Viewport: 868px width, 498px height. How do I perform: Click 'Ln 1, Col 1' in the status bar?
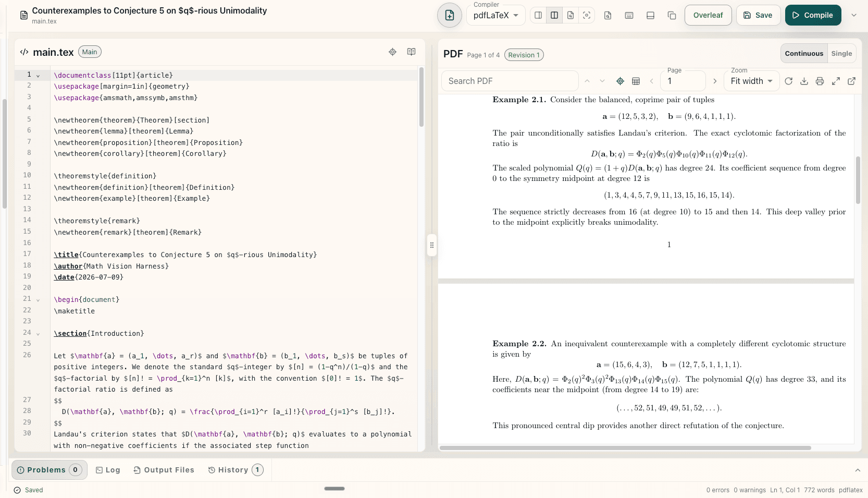tap(785, 490)
